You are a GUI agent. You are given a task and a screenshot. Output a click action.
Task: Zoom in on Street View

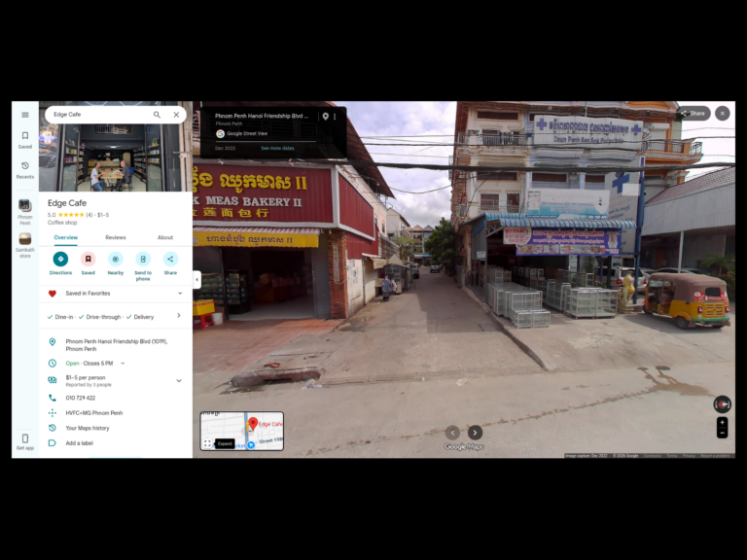click(x=723, y=422)
